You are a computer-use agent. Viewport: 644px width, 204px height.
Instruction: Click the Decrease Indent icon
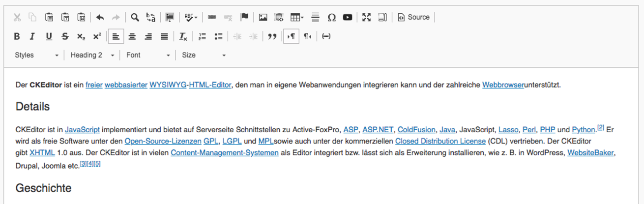pyautogui.click(x=237, y=36)
